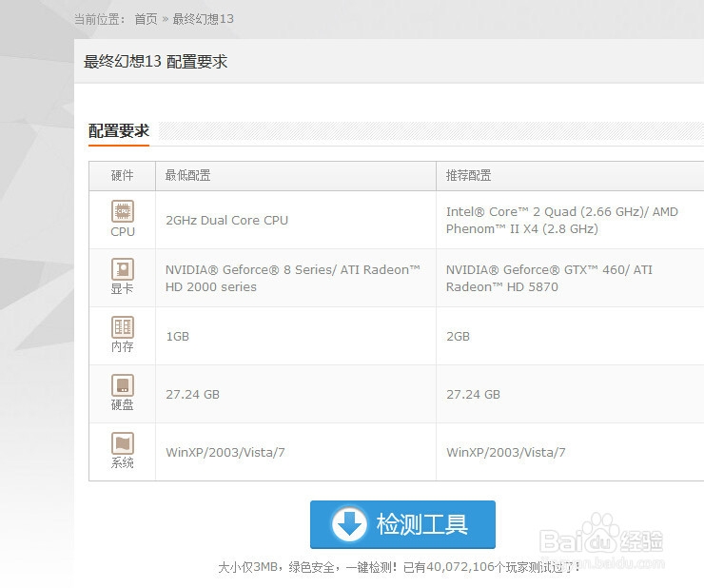Image resolution: width=704 pixels, height=588 pixels.
Task: Click the 最终幻想13 breadcrumb item
Action: point(203,19)
